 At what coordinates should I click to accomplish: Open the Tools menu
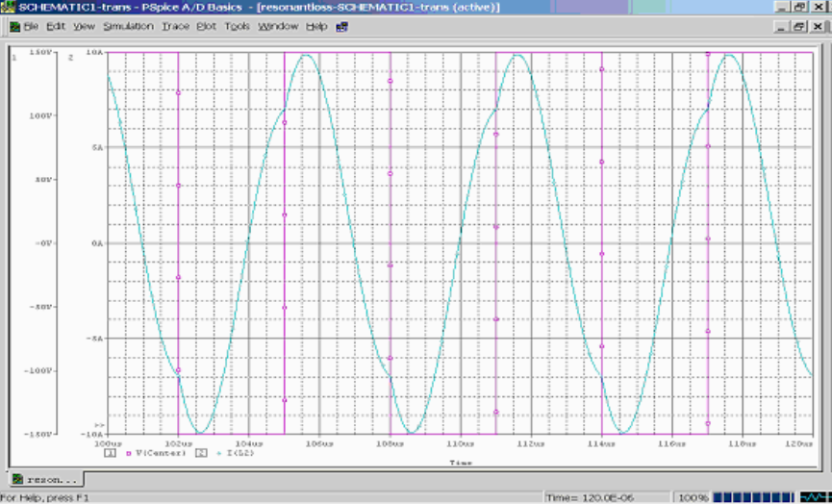(x=237, y=26)
